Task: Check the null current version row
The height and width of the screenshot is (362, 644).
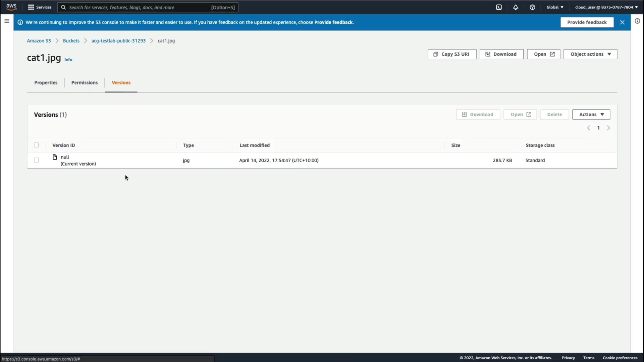Action: point(36,160)
